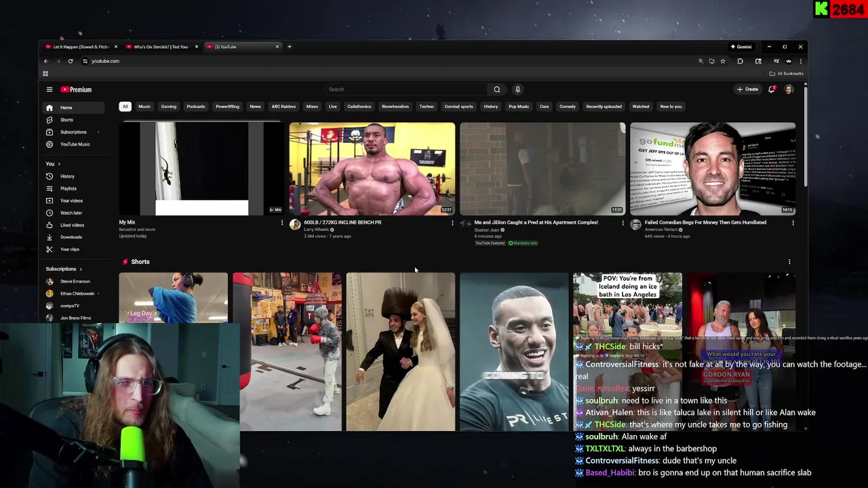The image size is (868, 488).
Task: Click the American Redact channel avatar
Action: (635, 225)
